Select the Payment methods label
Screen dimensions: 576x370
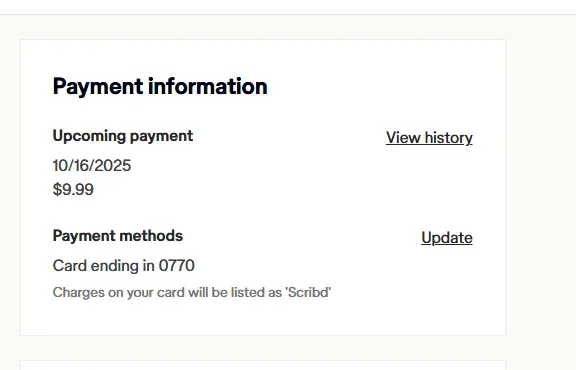pyautogui.click(x=118, y=236)
